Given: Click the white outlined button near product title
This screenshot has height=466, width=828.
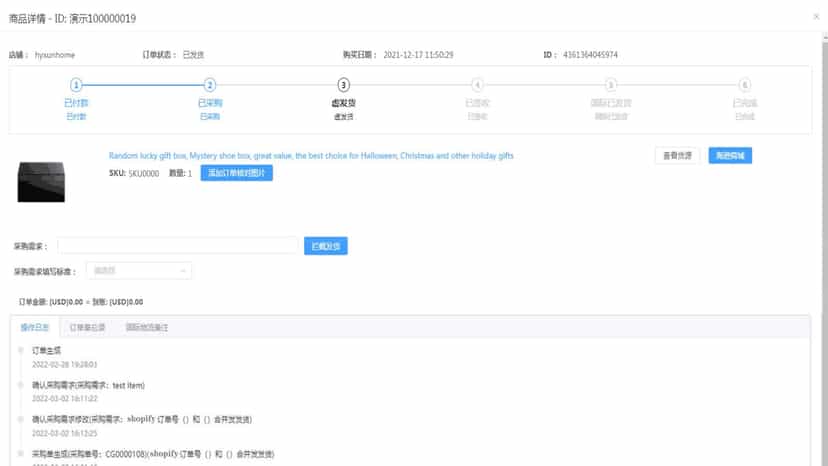Looking at the screenshot, I should click(677, 155).
